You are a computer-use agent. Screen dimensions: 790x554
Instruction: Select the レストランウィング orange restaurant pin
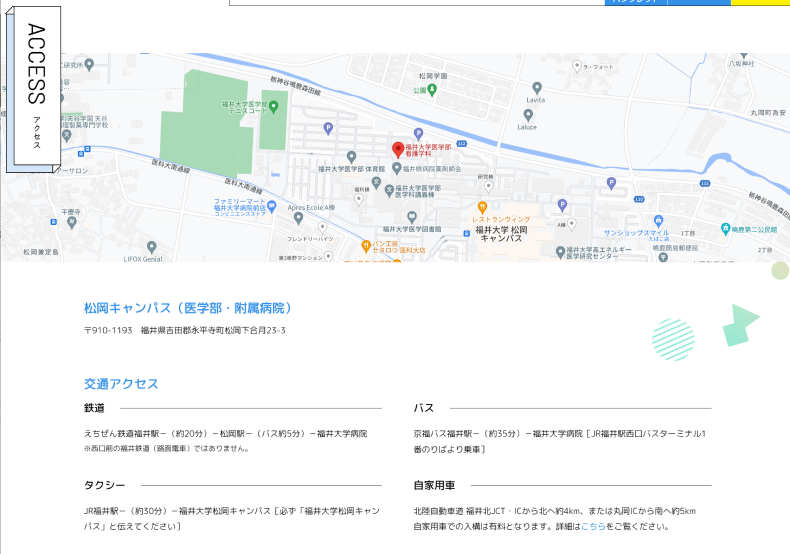click(482, 206)
